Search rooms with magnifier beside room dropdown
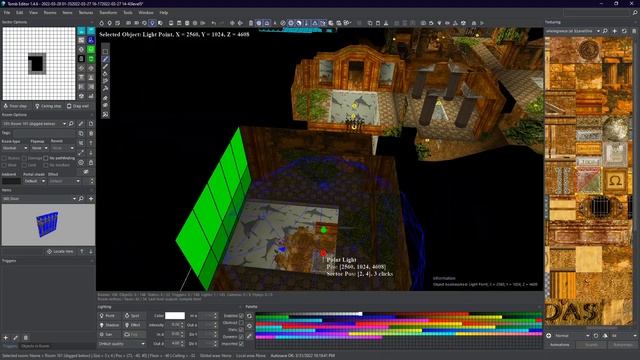The height and width of the screenshot is (360, 640). click(x=72, y=124)
